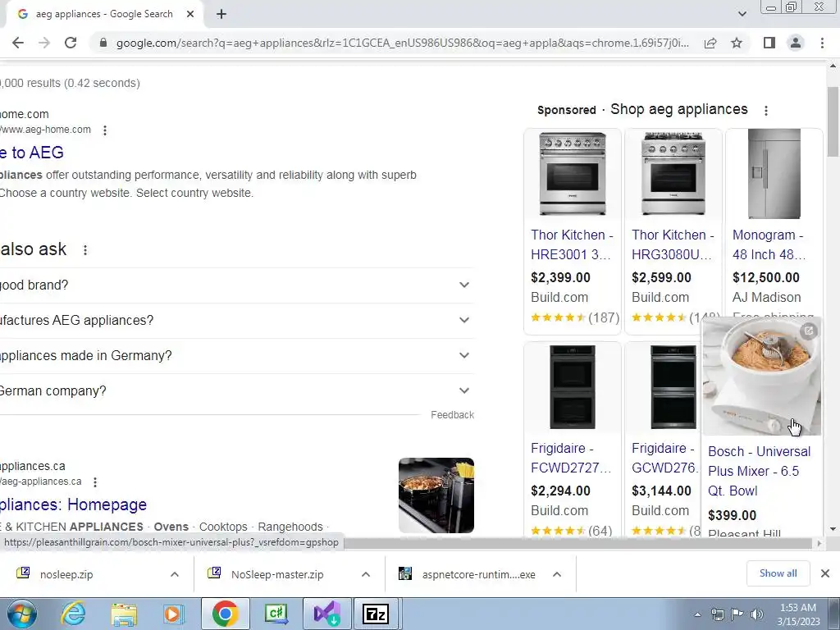840x630 pixels.
Task: Open tab search dropdown arrow
Action: click(742, 15)
